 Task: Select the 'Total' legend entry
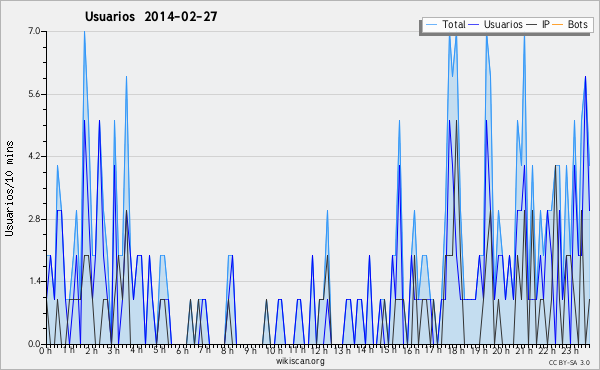(453, 24)
